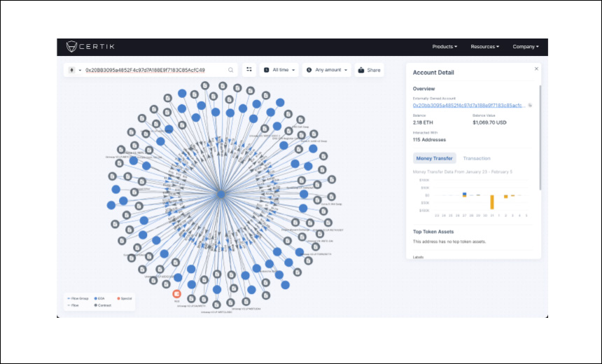Select the Money Transfer tab
This screenshot has height=364, width=602.
[435, 158]
